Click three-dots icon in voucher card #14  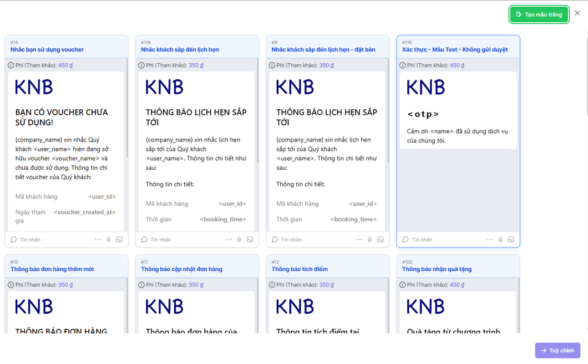point(98,239)
